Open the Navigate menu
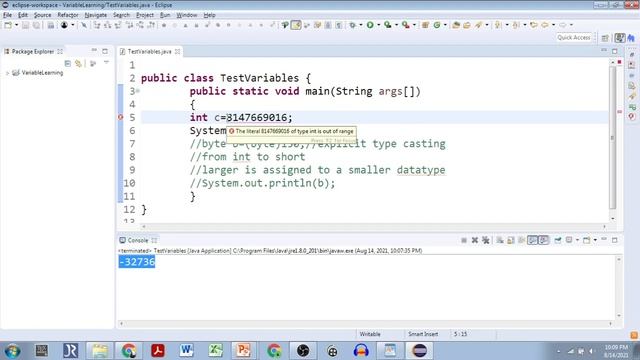Image resolution: width=640 pixels, height=360 pixels. click(x=96, y=15)
